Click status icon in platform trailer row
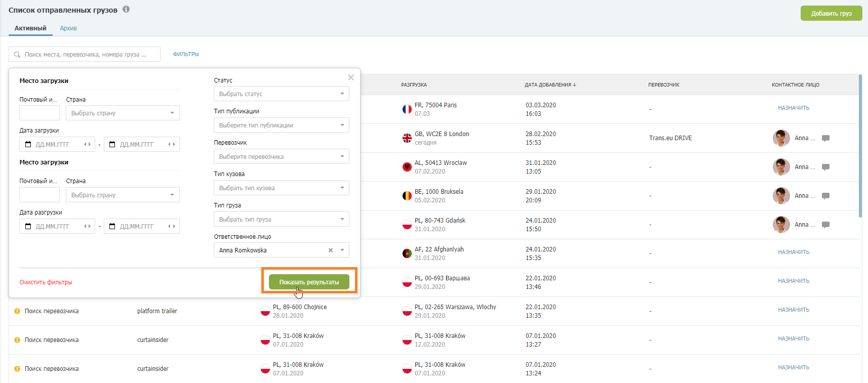 coord(17,311)
